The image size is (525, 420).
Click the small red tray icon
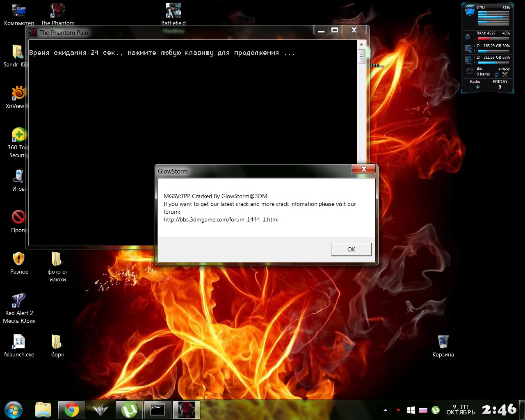398,410
